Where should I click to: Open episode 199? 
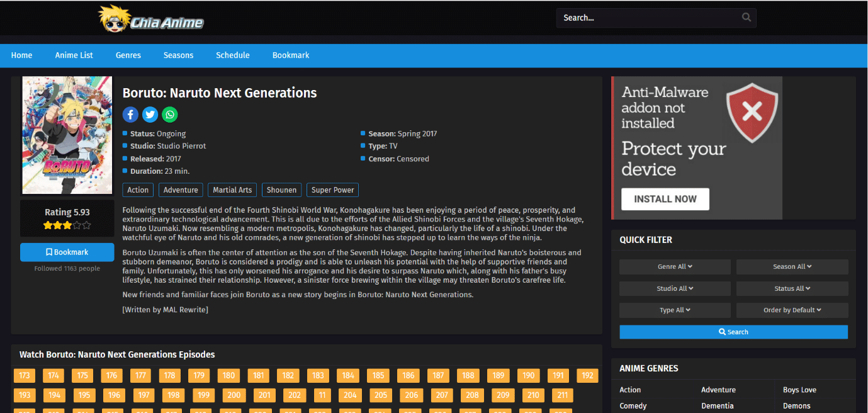pyautogui.click(x=203, y=395)
